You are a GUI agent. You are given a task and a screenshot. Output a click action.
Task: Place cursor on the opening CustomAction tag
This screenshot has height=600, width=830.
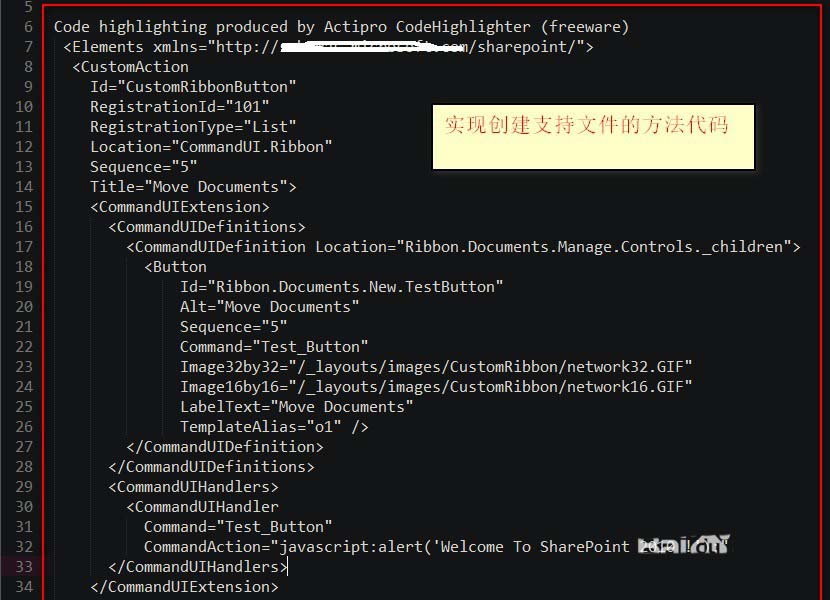[130, 66]
